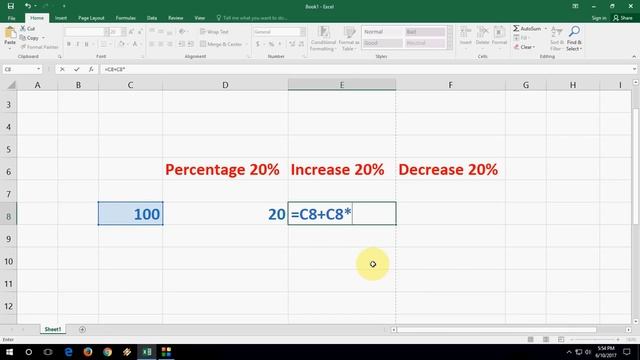The width and height of the screenshot is (640, 360).
Task: Expand the AutoSum dropdown arrow
Action: (x=546, y=29)
